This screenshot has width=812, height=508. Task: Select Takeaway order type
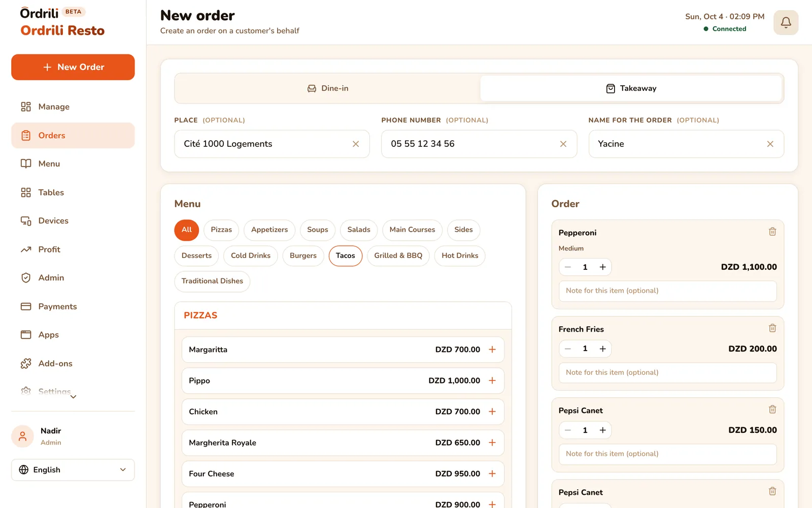[631, 88]
